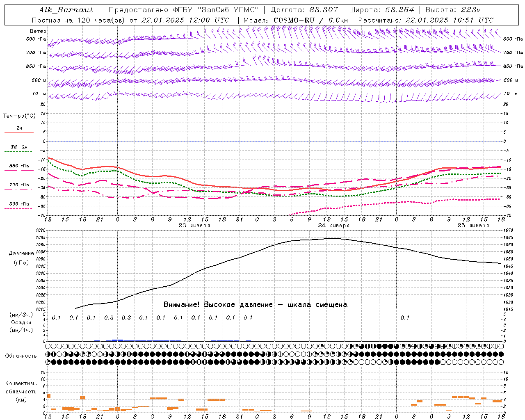
Task: Click the station name Alk_Barnaul in header
Action: tap(66, 10)
